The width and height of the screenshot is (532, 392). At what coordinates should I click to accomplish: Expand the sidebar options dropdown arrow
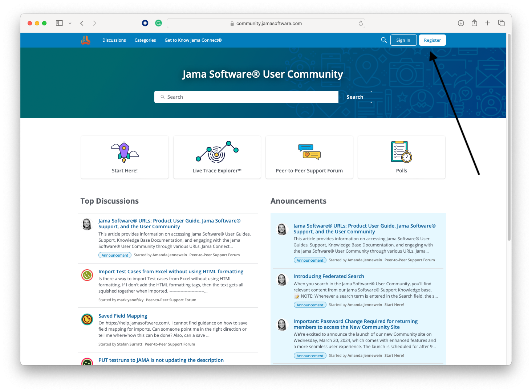(70, 23)
